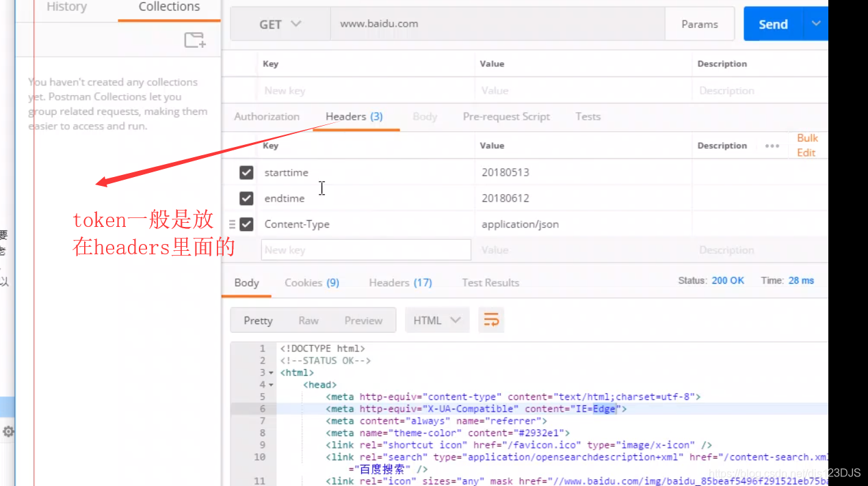Open the Pre-request Script tab

(506, 116)
